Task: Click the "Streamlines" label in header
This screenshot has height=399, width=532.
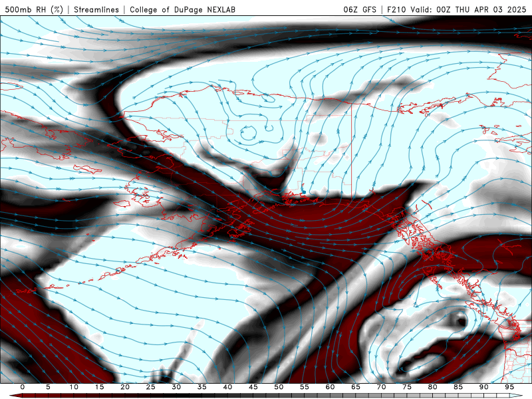Action: point(96,9)
